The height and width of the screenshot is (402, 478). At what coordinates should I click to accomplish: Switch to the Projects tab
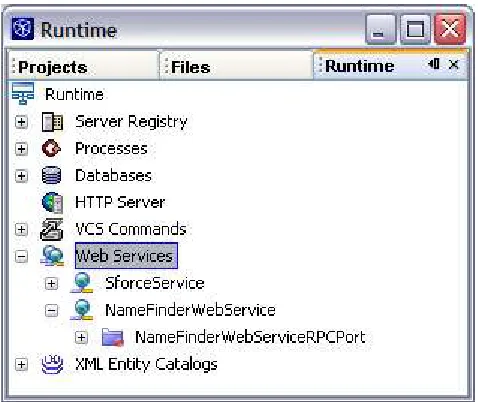click(53, 67)
